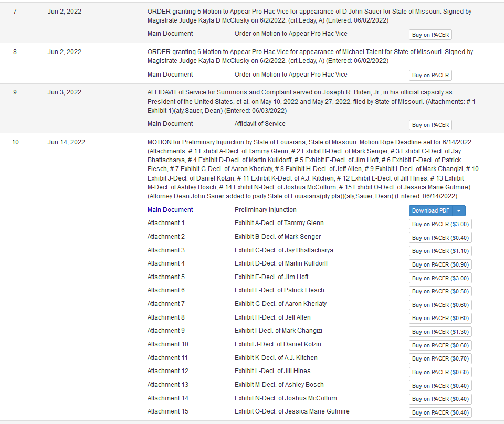Screen dimensions: 504x424
Task: Click the 'Attachment 2' label
Action: (166, 237)
